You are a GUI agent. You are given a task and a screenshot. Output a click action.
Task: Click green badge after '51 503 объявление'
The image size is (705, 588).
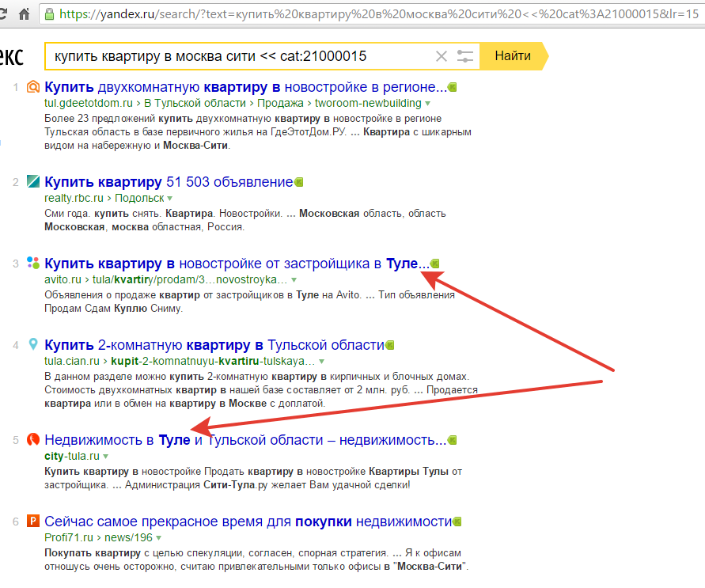pyautogui.click(x=298, y=182)
